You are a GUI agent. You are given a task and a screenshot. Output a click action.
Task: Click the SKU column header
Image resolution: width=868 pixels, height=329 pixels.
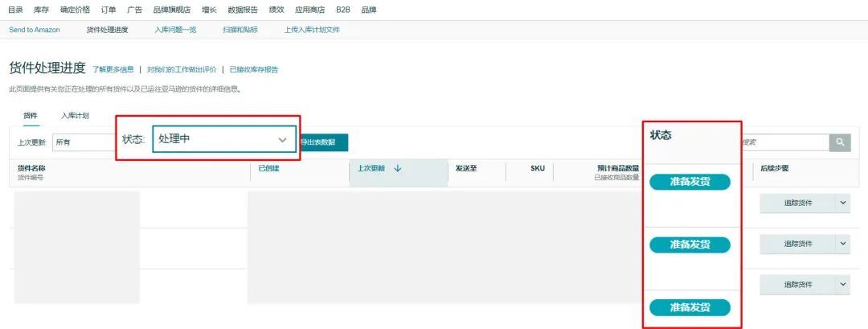click(538, 168)
